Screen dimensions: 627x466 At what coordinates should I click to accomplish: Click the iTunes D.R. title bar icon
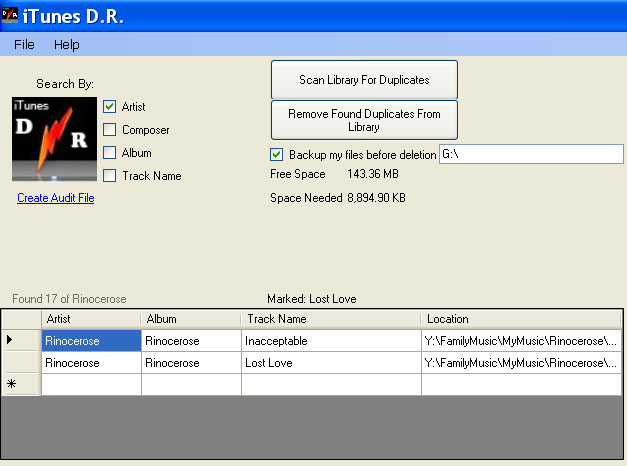(x=10, y=15)
